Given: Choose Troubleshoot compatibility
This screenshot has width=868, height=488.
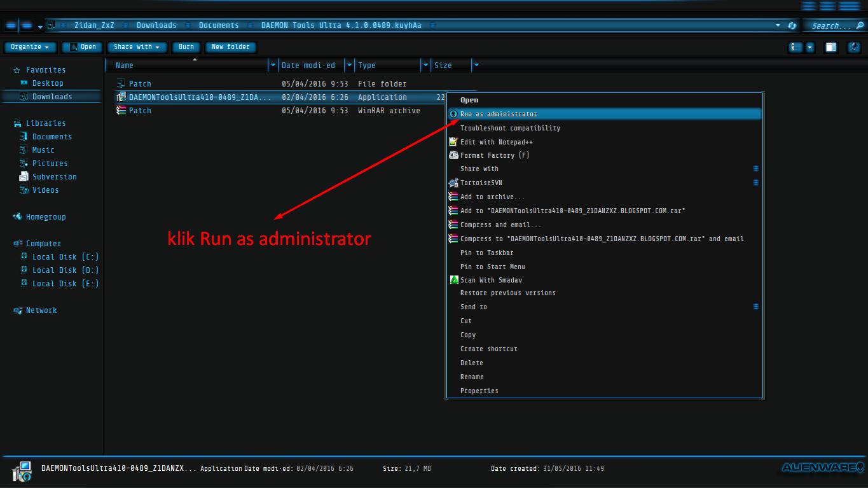Looking at the screenshot, I should tap(604, 128).
